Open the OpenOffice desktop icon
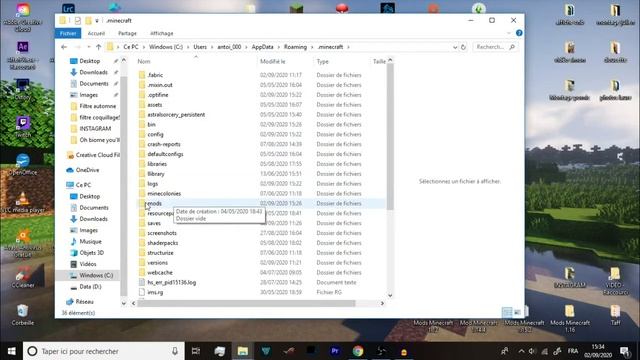640x360 pixels. tap(23, 164)
